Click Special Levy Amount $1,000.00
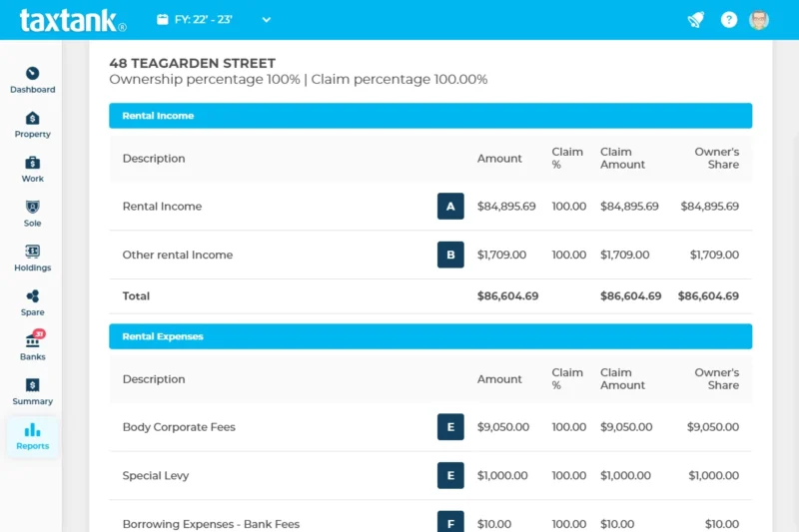This screenshot has width=799, height=532. (502, 475)
